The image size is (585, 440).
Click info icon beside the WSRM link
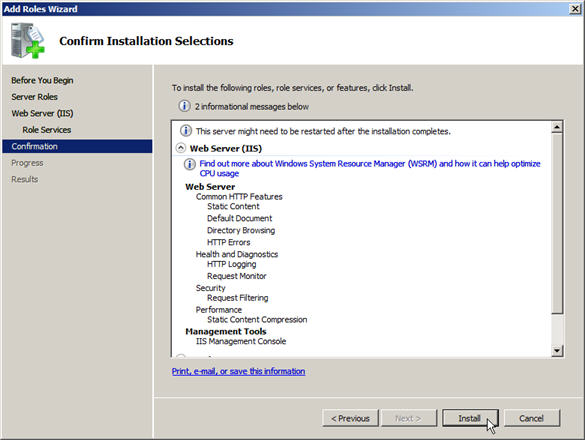[190, 164]
